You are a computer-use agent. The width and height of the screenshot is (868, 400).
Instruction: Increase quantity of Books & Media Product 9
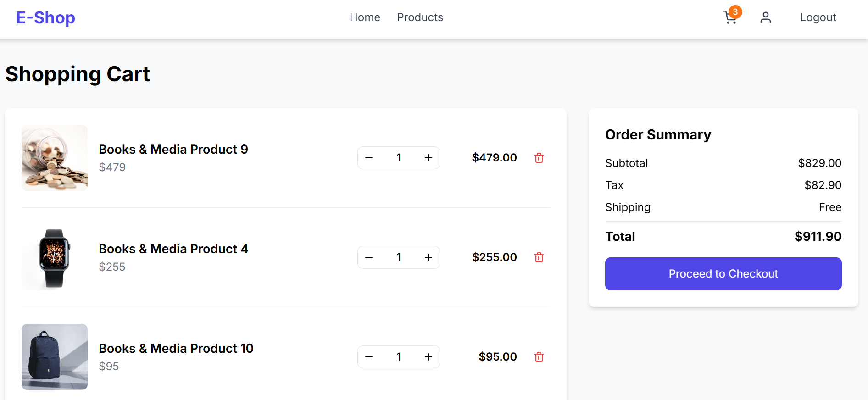tap(428, 158)
